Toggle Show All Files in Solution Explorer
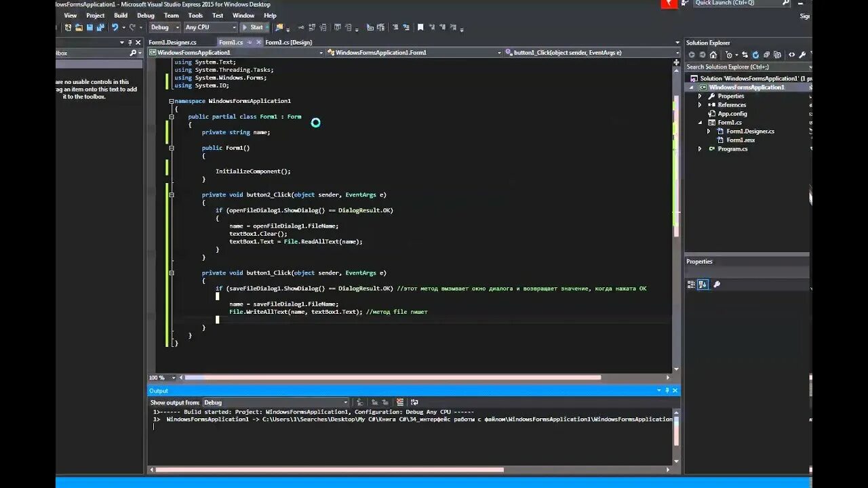This screenshot has height=488, width=868. point(778,55)
